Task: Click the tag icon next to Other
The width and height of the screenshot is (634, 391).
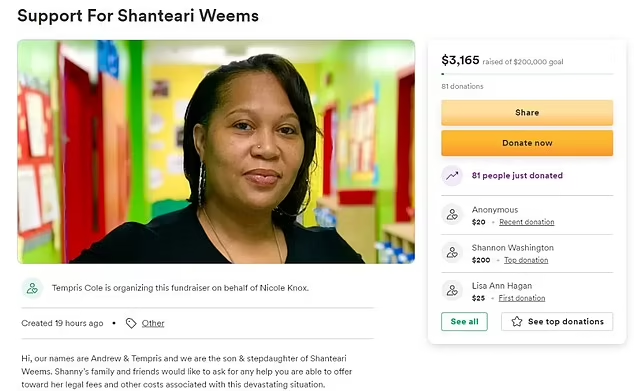Action: point(131,323)
